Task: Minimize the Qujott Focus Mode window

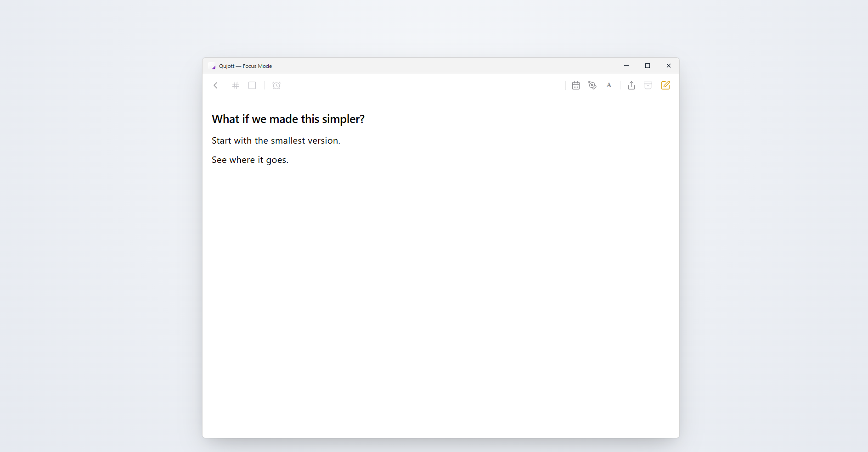Action: (x=626, y=66)
